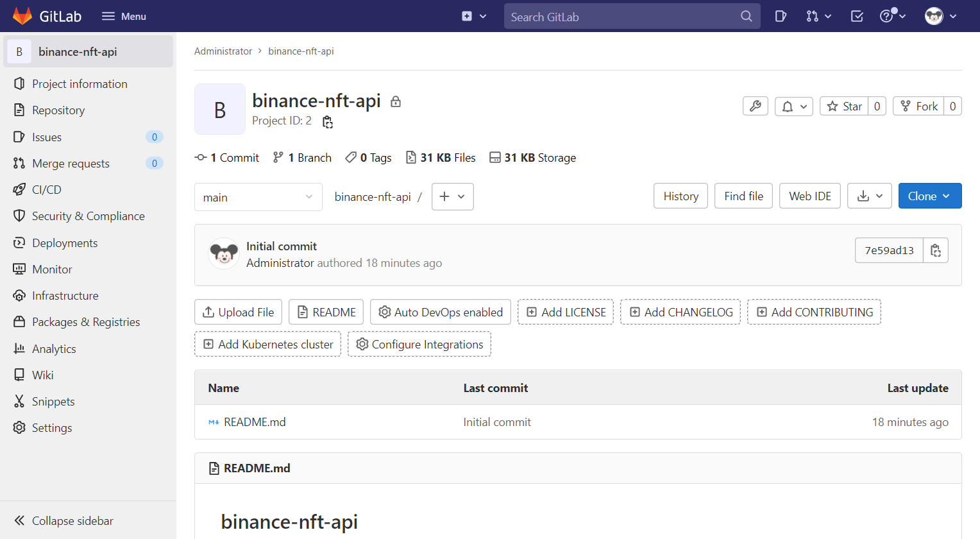
Task: Open merge requests dropdown in top bar
Action: pos(819,16)
